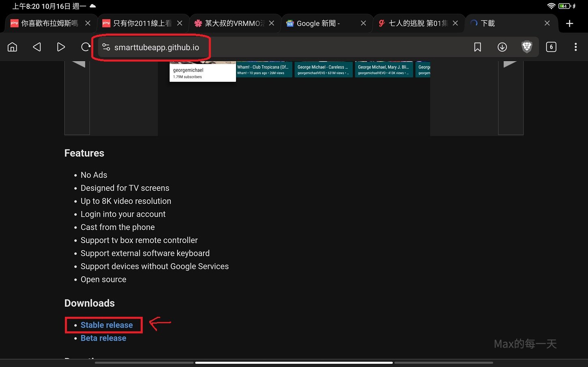Open the browser home page
Screen dimensions: 588x367
click(x=12, y=47)
